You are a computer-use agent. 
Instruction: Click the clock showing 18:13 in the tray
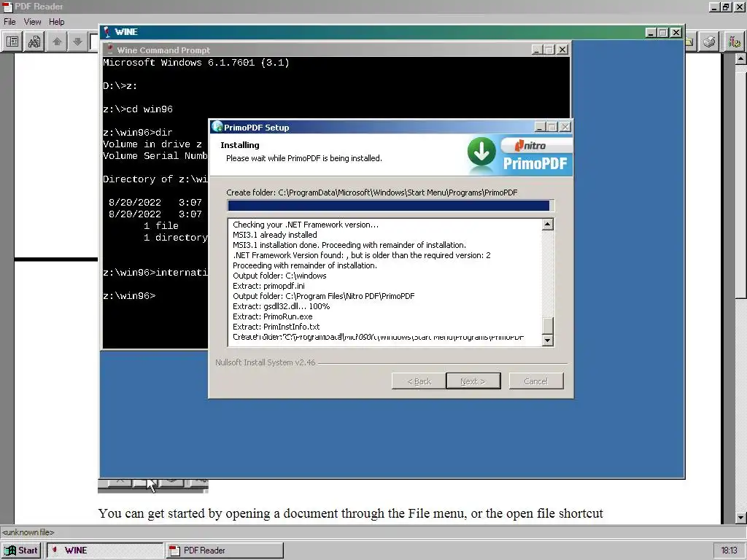729,551
